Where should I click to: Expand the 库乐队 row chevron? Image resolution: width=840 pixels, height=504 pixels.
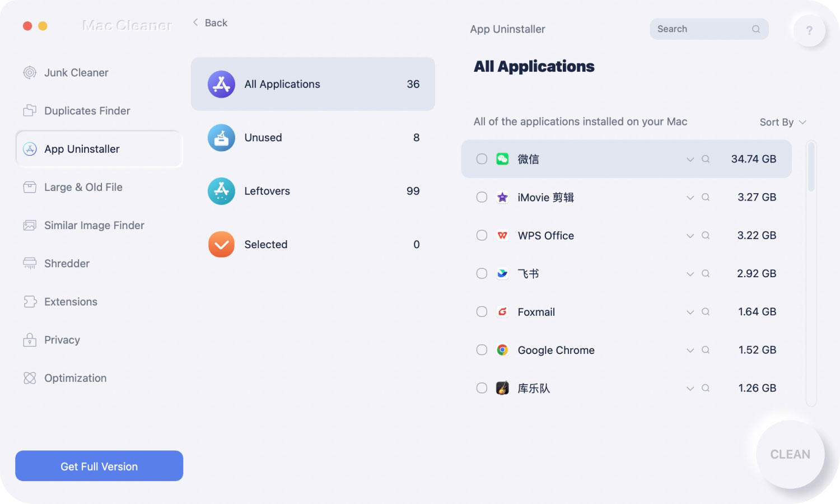[690, 389]
